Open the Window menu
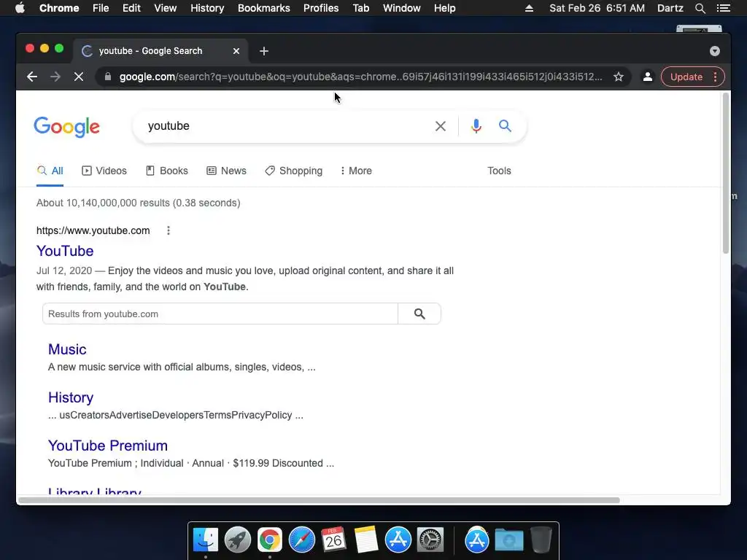The image size is (747, 560). (x=402, y=8)
